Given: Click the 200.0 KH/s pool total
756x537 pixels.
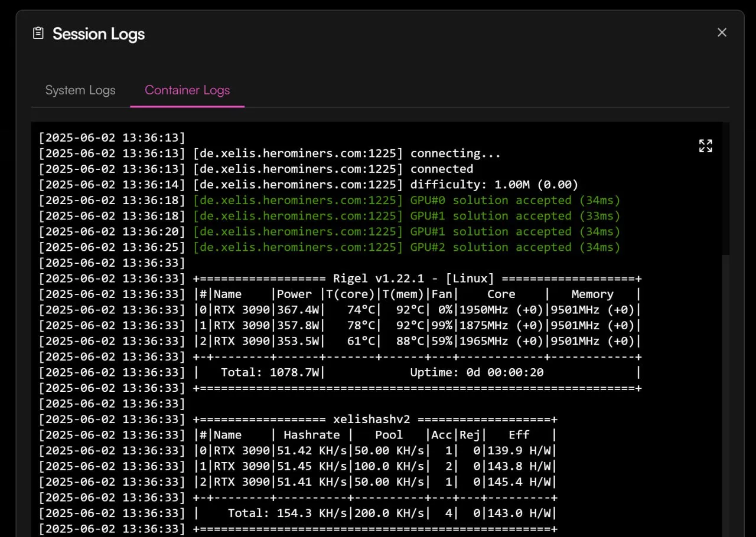Looking at the screenshot, I should pyautogui.click(x=389, y=513).
